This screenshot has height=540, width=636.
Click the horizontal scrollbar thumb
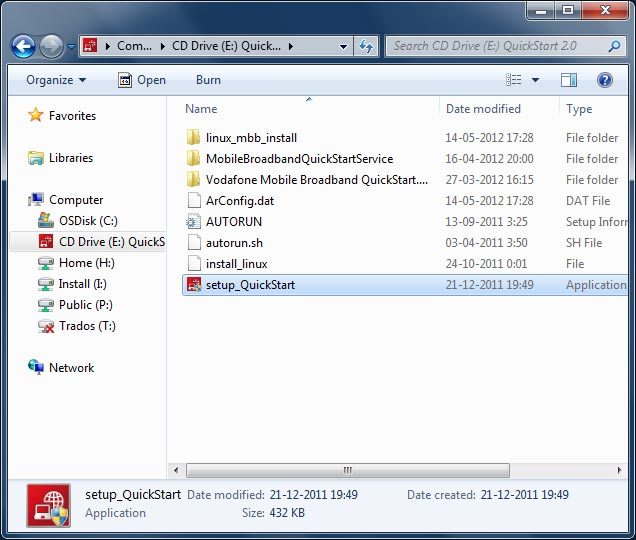coord(348,471)
